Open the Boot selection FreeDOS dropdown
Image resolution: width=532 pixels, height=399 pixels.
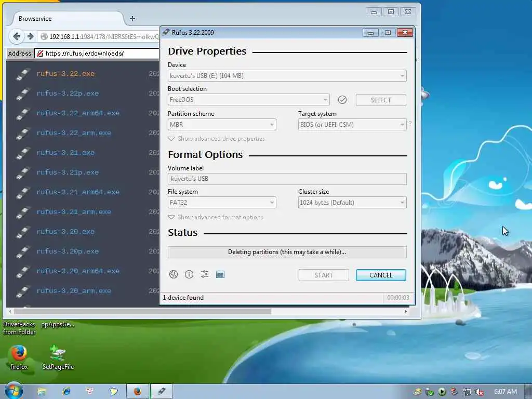[248, 100]
